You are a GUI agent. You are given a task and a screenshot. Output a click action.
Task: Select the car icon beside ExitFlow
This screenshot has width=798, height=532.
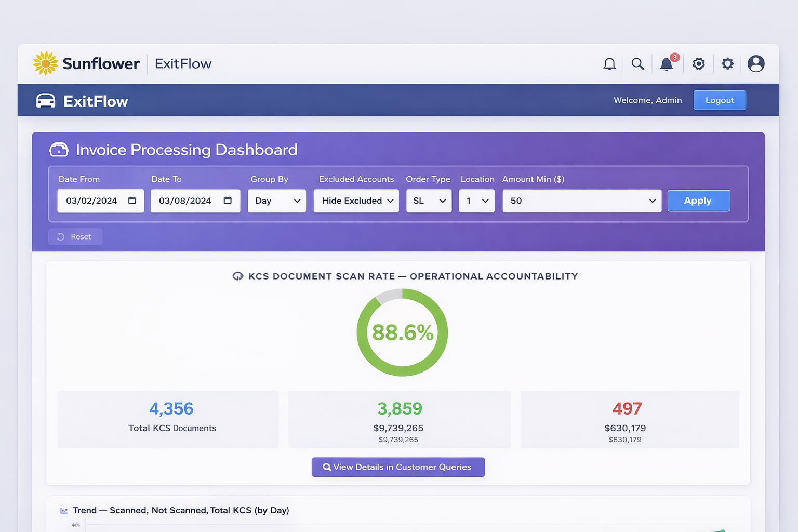46,100
